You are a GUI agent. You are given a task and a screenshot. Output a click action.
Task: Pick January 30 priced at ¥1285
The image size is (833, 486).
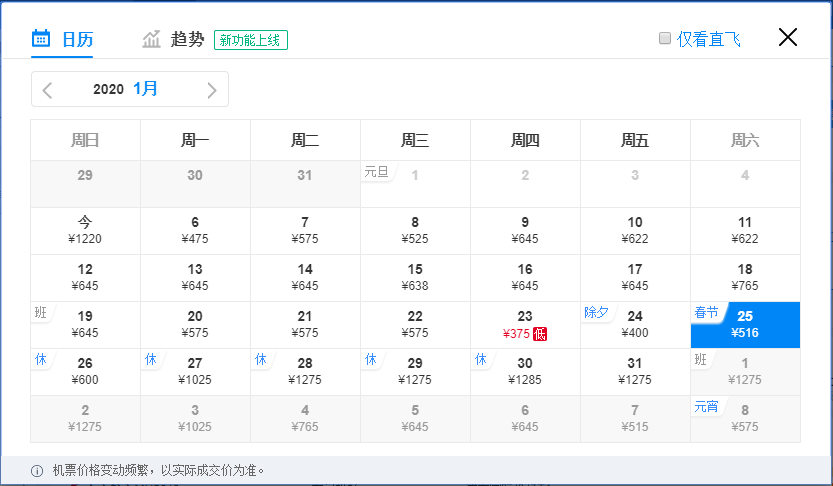click(x=525, y=371)
